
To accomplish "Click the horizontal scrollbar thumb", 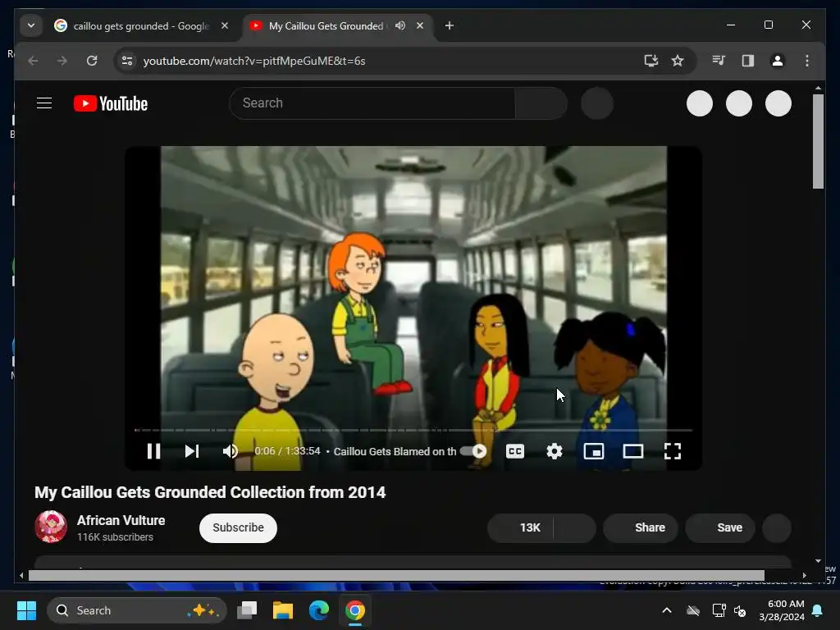I will [x=396, y=575].
